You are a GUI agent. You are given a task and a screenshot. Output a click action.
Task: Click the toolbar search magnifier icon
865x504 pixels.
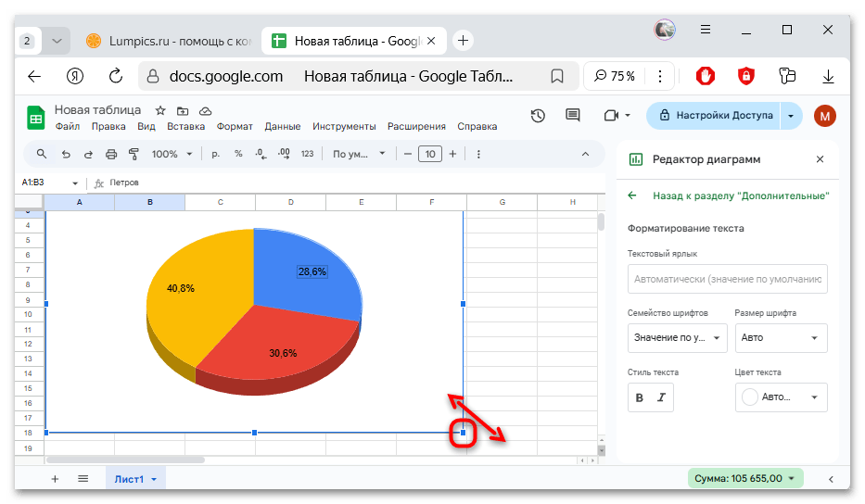tap(42, 154)
